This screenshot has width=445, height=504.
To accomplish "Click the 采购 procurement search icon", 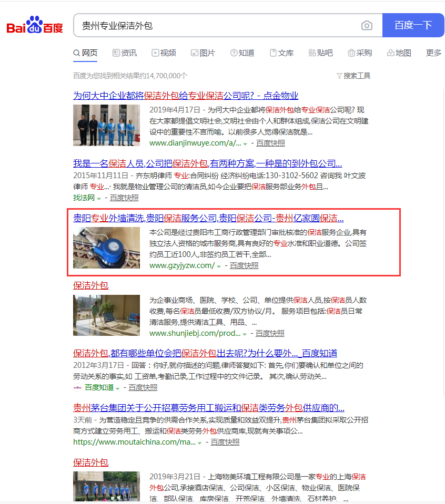I will tap(350, 53).
